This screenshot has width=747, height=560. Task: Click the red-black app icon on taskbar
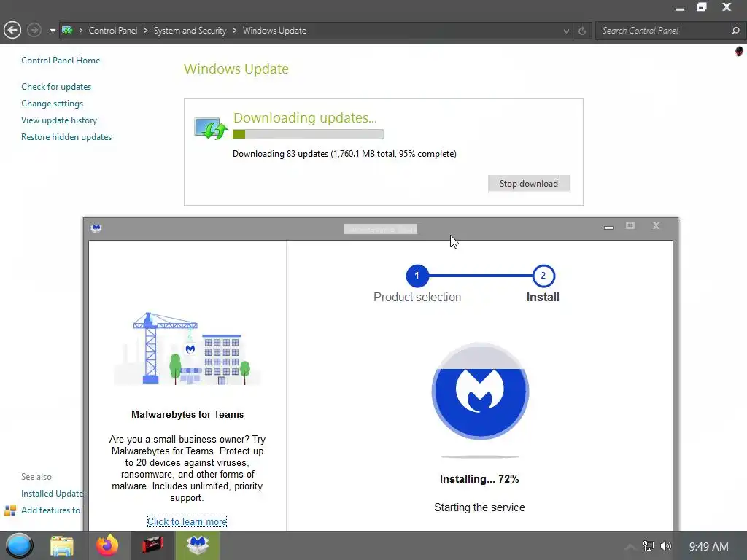[x=152, y=545]
